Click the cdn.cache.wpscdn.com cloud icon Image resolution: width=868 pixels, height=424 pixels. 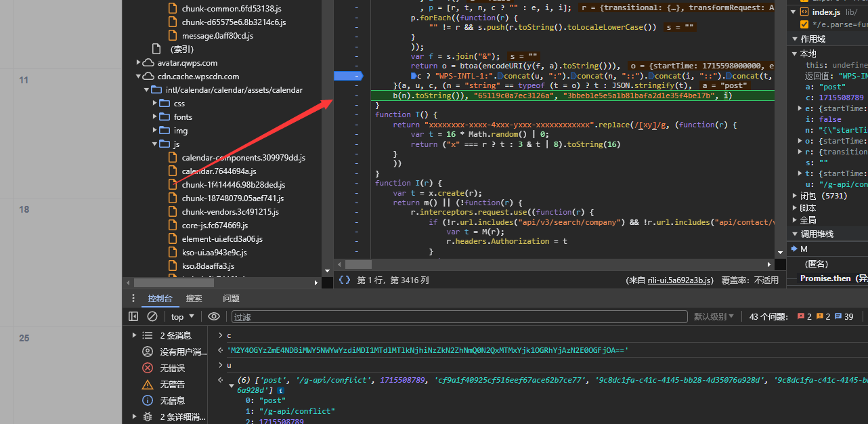(148, 76)
